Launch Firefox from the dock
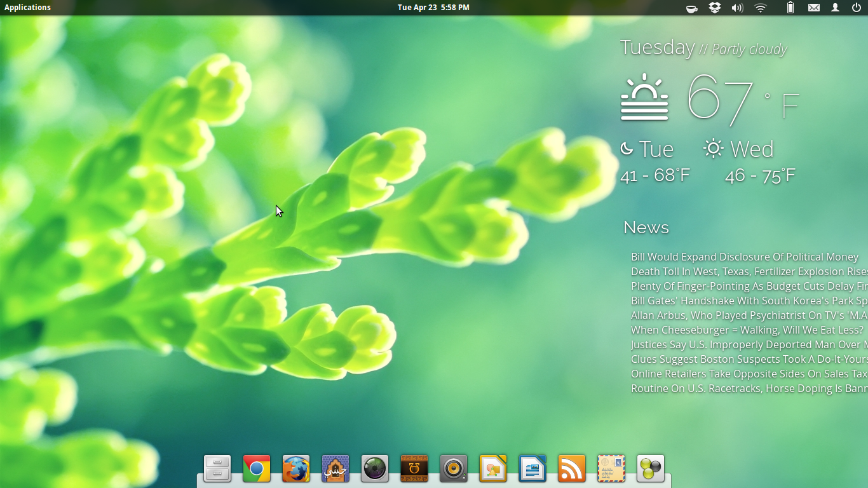 click(296, 469)
